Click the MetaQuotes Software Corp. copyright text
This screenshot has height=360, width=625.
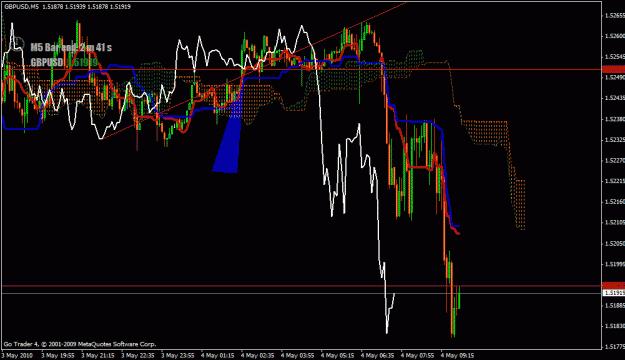tap(80, 344)
